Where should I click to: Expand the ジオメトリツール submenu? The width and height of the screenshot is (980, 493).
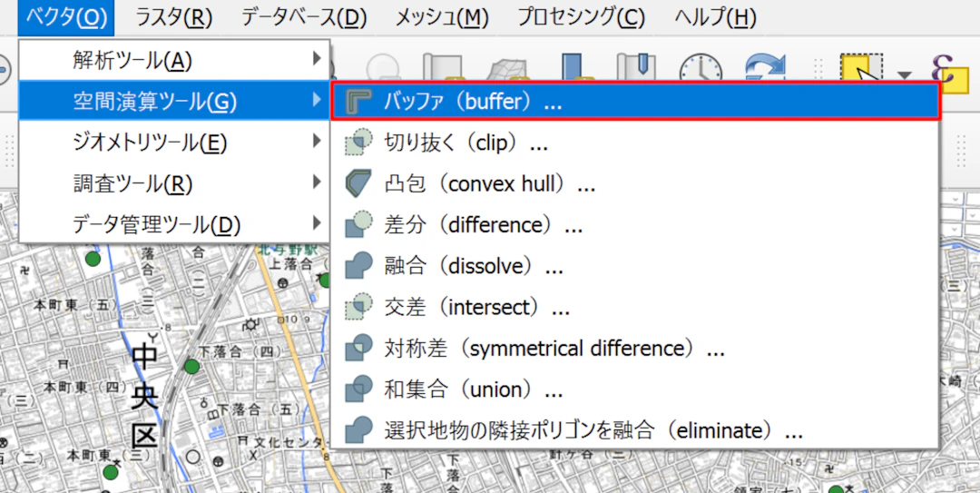click(172, 143)
